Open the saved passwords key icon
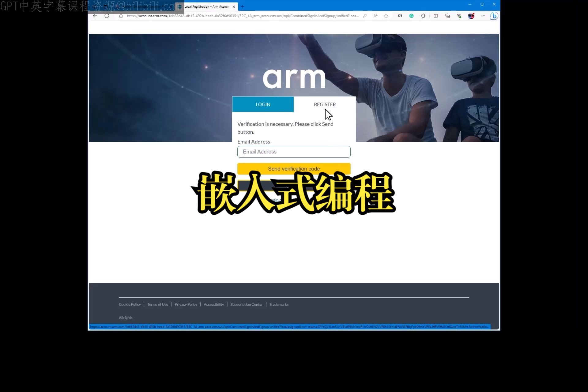This screenshot has width=588, height=392. tap(365, 16)
